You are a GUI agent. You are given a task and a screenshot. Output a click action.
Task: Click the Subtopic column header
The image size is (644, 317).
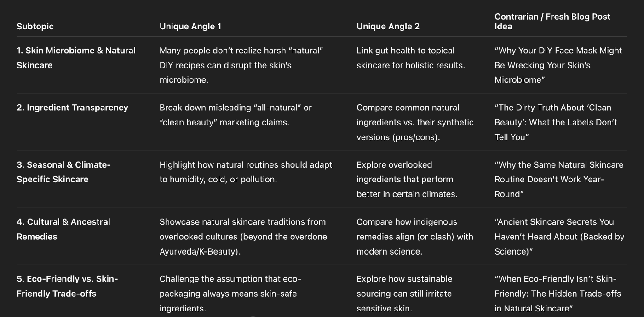coord(35,26)
